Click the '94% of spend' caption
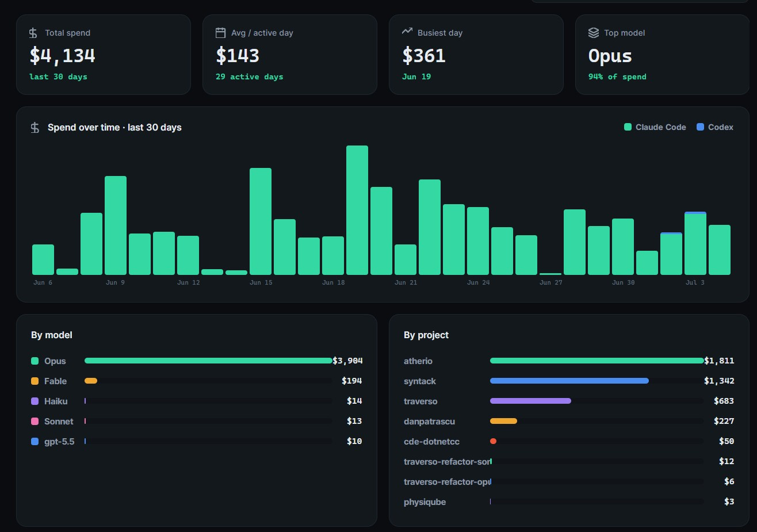Viewport: 757px width, 532px height. [x=617, y=77]
